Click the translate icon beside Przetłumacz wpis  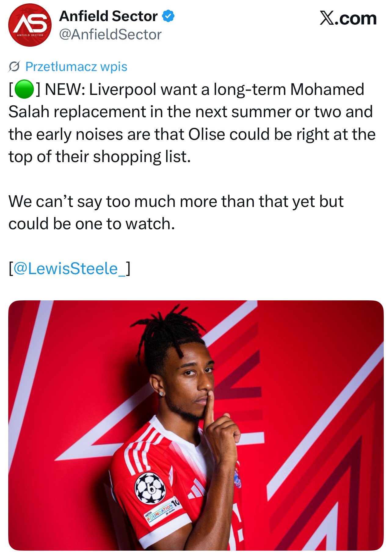(x=14, y=67)
